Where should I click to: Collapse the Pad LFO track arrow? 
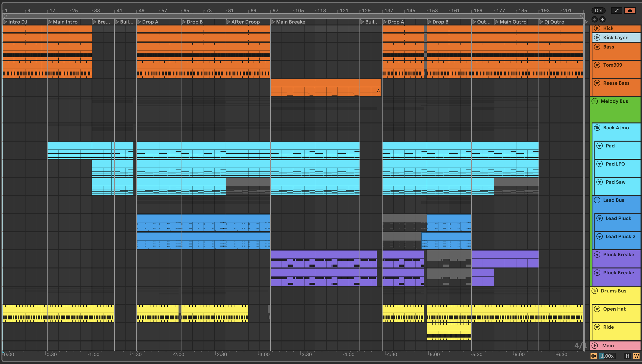point(600,164)
